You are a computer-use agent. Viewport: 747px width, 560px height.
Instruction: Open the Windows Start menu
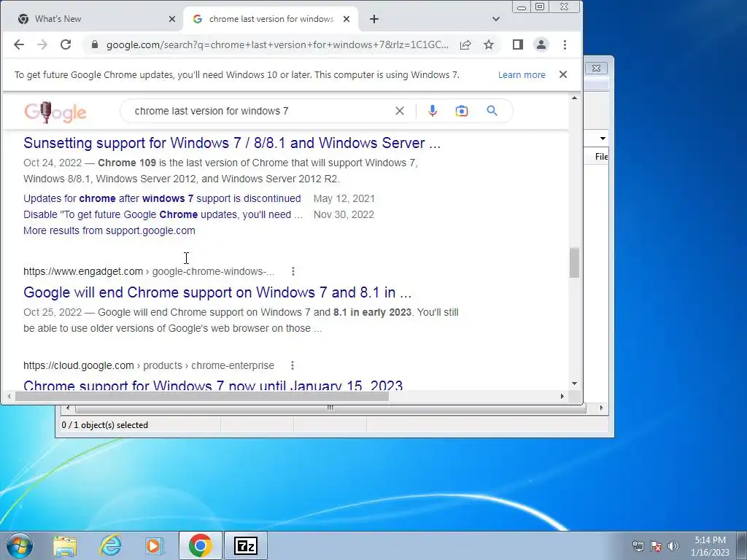[x=19, y=545]
